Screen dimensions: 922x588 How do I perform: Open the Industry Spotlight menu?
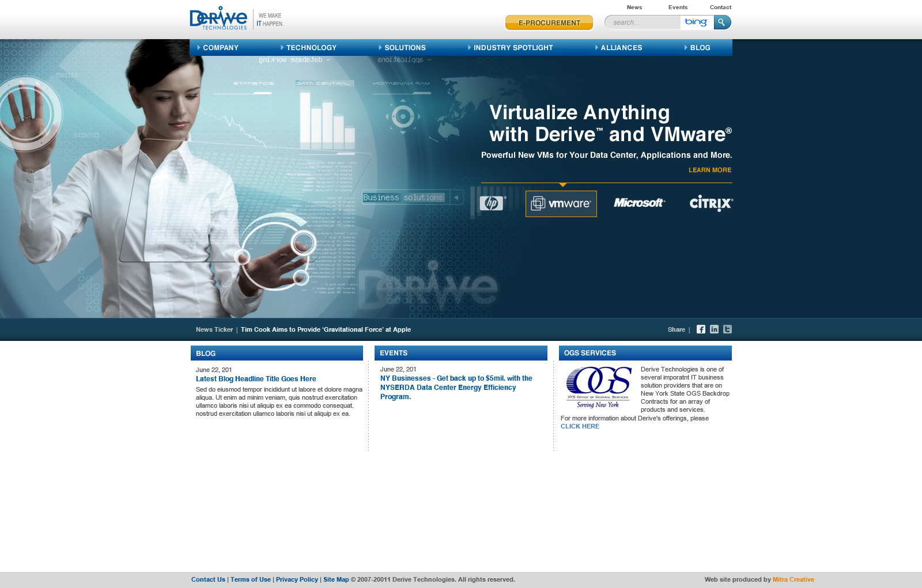coord(513,48)
